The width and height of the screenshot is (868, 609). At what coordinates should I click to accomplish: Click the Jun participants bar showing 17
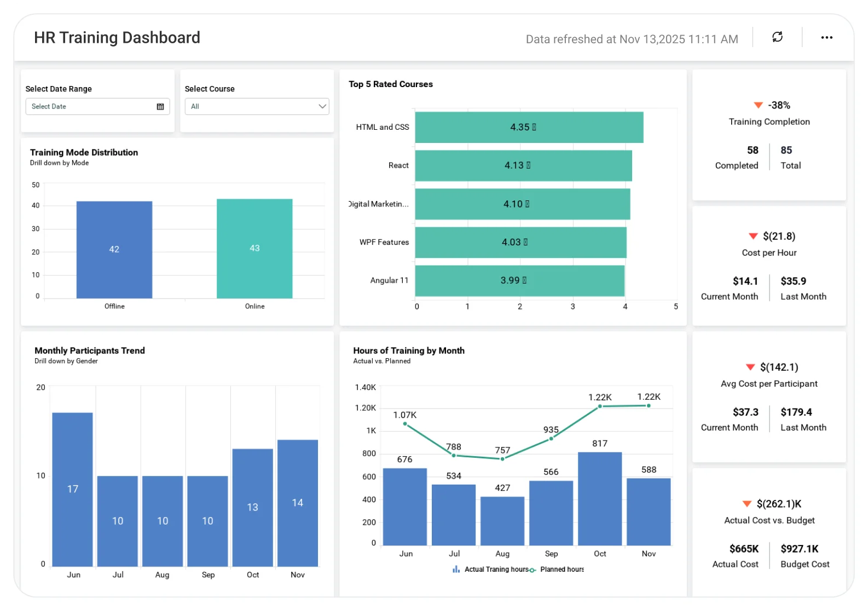click(72, 490)
